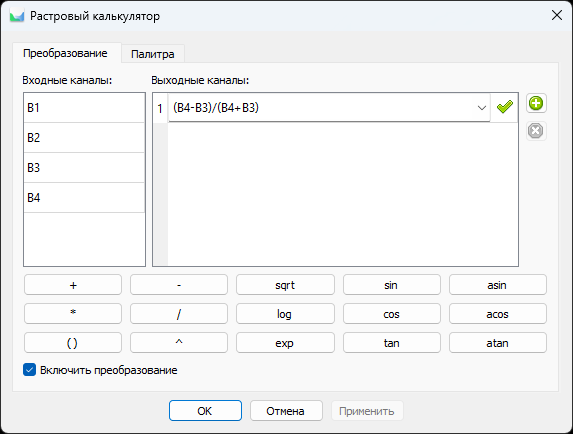Insert the plus operator

tap(73, 285)
